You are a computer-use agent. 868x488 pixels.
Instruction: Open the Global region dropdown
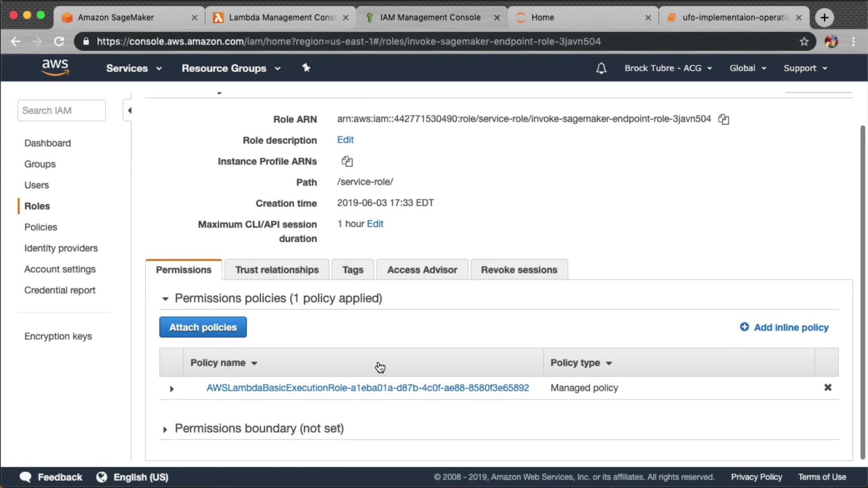747,68
